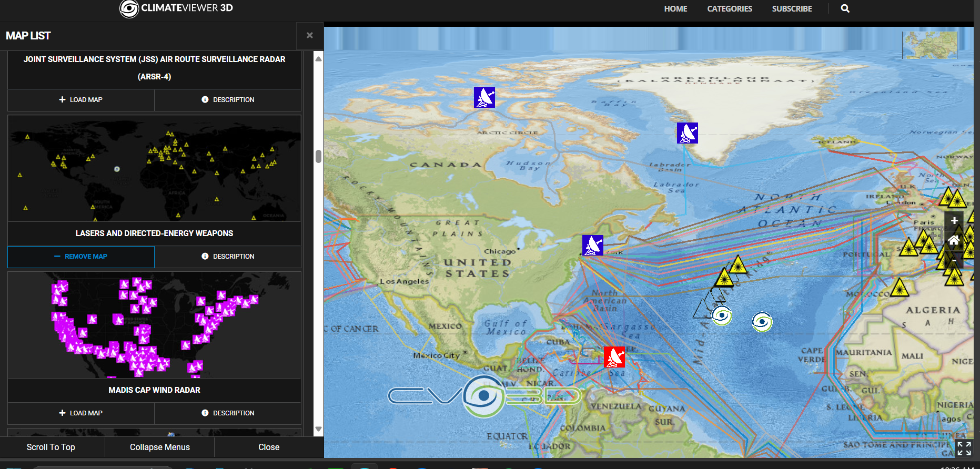Click the laser warning triangle over Morocco
This screenshot has height=469, width=980.
[900, 288]
